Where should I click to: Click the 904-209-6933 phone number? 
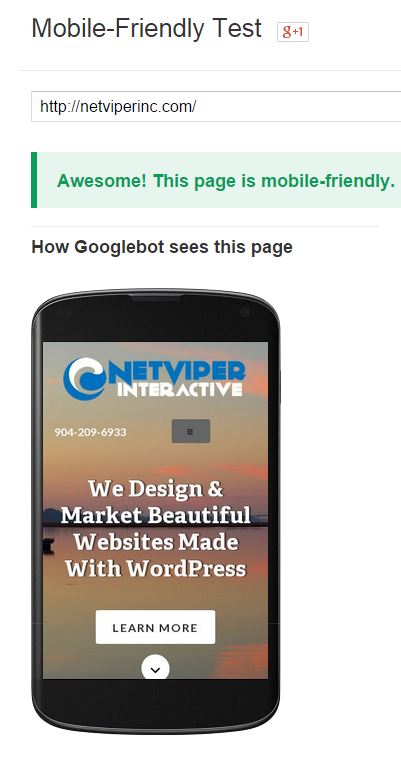(x=91, y=432)
